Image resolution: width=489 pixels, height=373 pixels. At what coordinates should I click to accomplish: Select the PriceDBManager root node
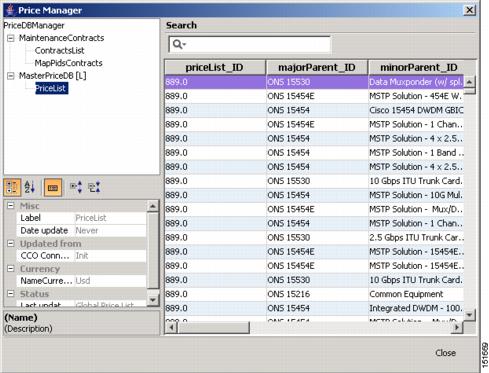[34, 26]
